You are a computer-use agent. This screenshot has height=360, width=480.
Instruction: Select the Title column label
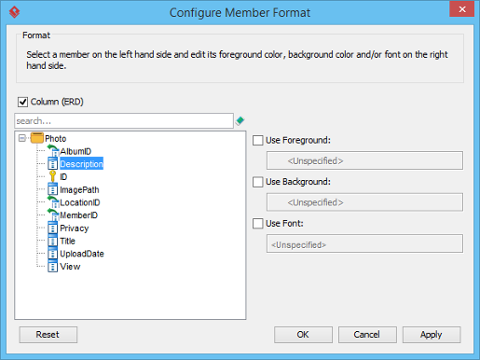click(x=68, y=241)
